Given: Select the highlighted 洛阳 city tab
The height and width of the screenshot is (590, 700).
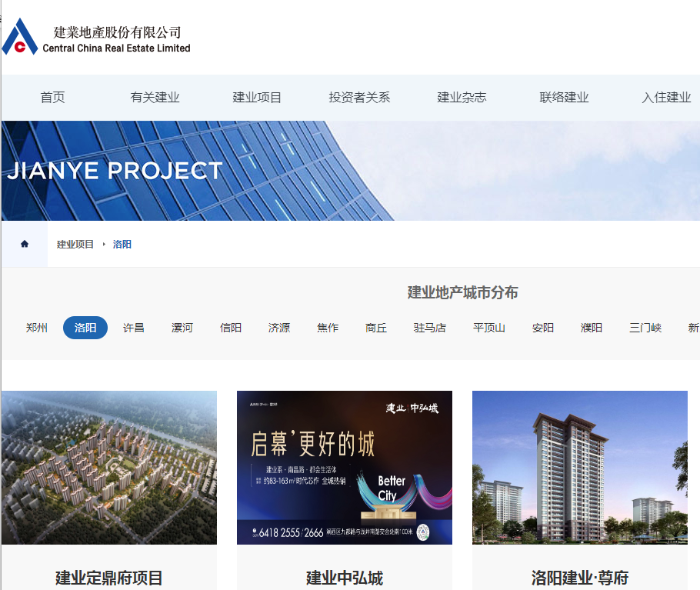Looking at the screenshot, I should [x=85, y=328].
